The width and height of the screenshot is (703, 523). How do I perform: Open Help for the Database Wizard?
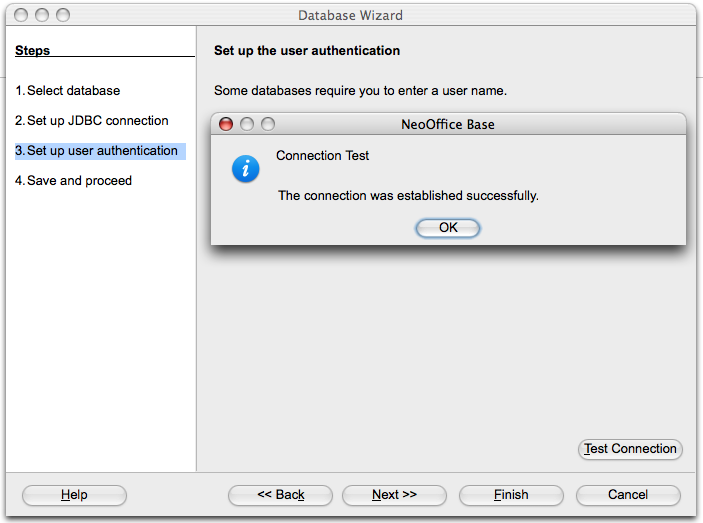click(x=74, y=495)
